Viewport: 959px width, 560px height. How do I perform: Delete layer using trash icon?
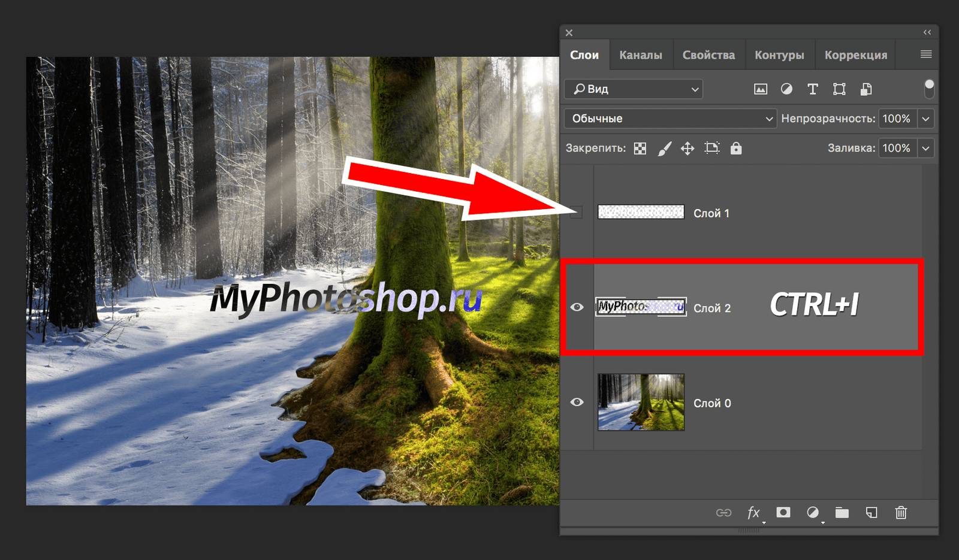901,513
